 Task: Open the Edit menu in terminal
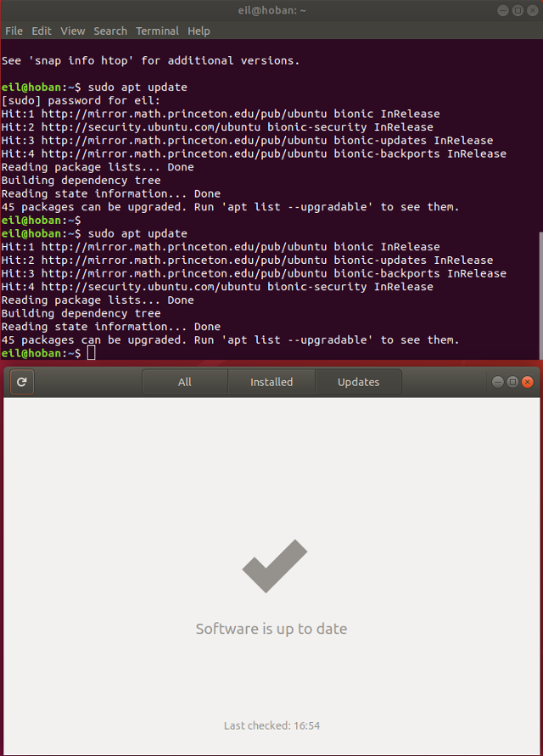42,31
